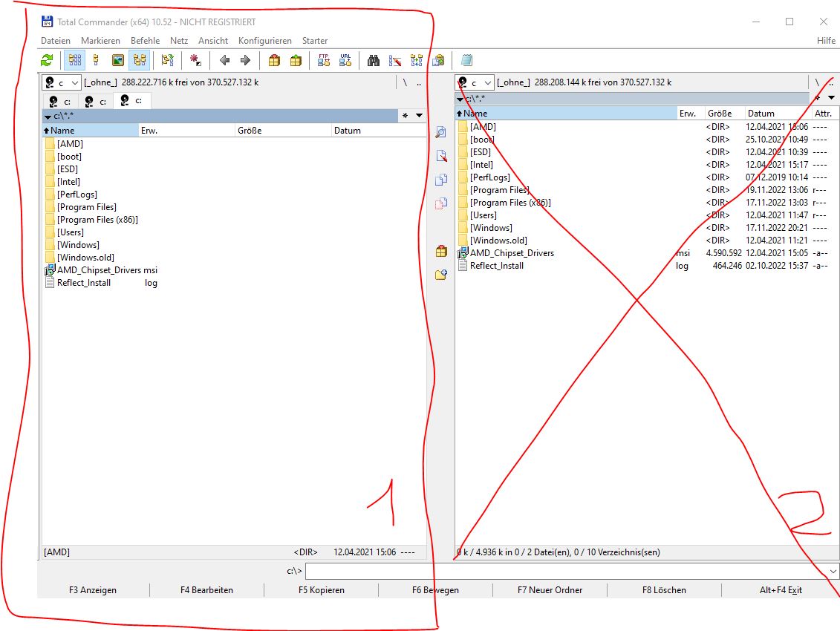Open the Starter menu
Screen dimensions: 840x631
point(315,41)
